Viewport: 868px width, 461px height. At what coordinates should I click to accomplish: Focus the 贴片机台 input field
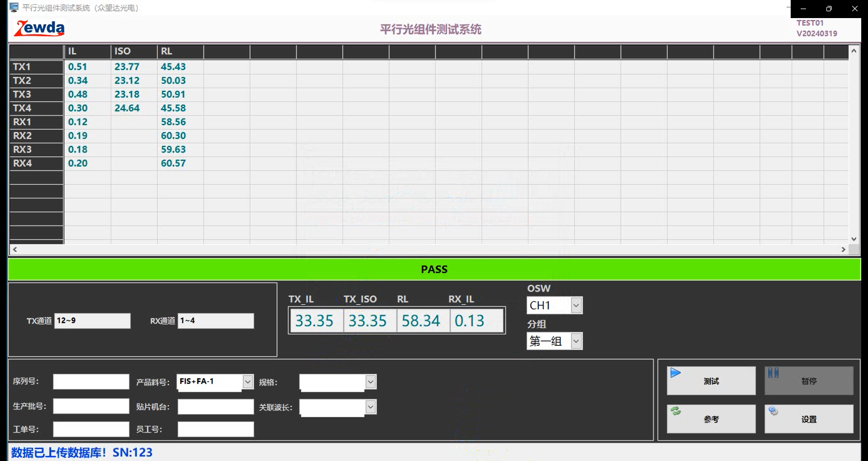pyautogui.click(x=216, y=407)
